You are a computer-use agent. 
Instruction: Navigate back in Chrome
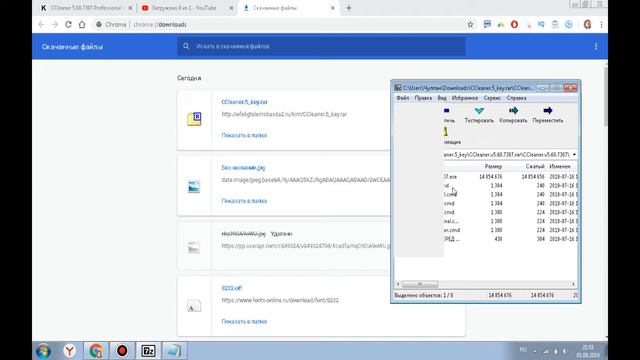(x=41, y=24)
